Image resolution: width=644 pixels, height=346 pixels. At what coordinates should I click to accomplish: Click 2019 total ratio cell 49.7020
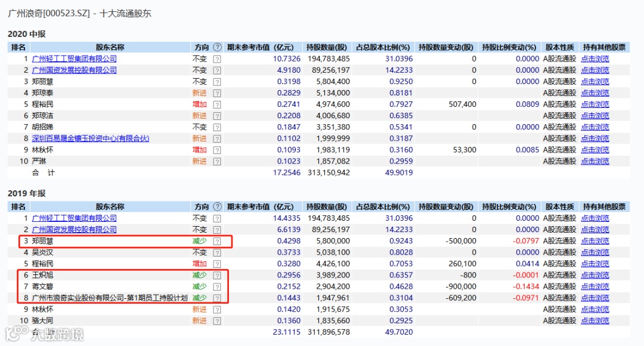[x=399, y=332]
